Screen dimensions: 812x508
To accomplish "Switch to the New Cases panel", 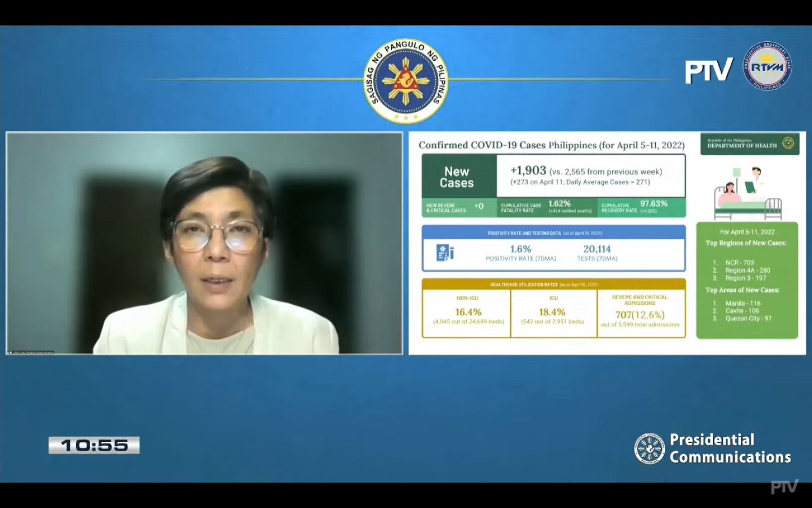I will point(458,176).
